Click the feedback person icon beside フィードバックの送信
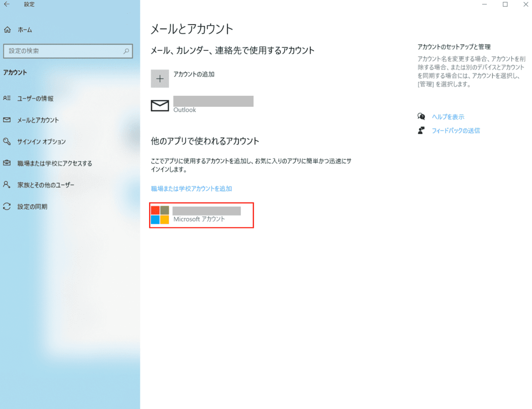 tap(421, 130)
